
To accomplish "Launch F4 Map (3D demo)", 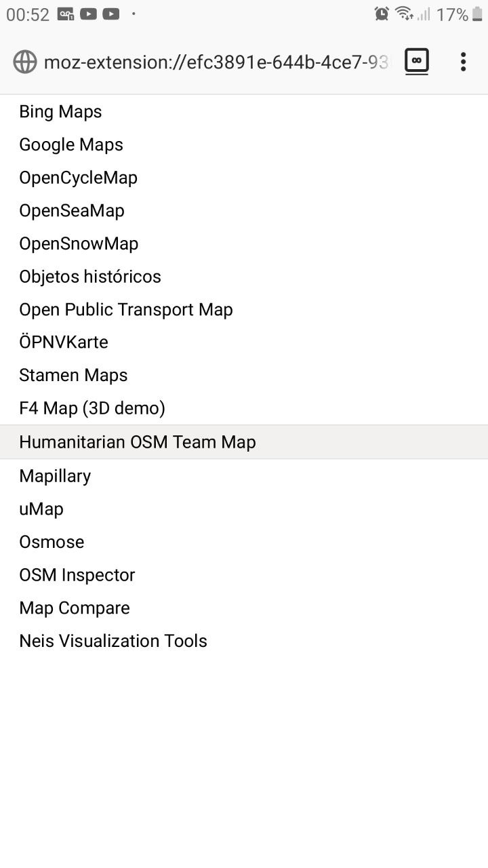I will click(x=244, y=408).
